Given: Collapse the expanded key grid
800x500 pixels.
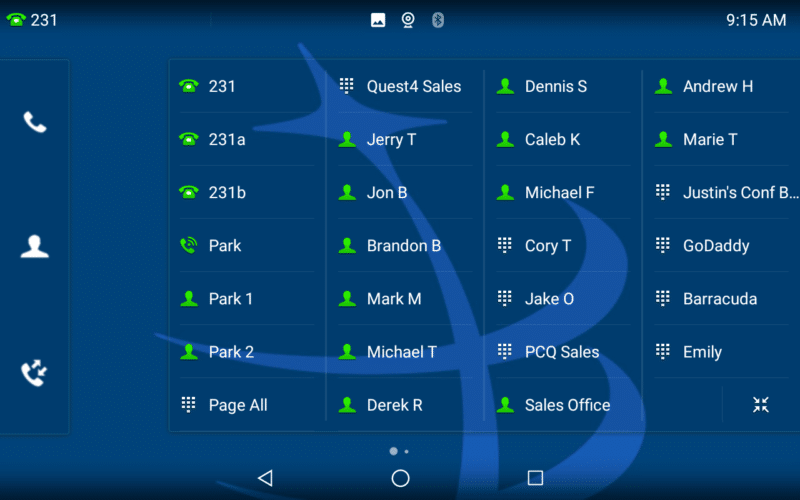Looking at the screenshot, I should (x=761, y=405).
